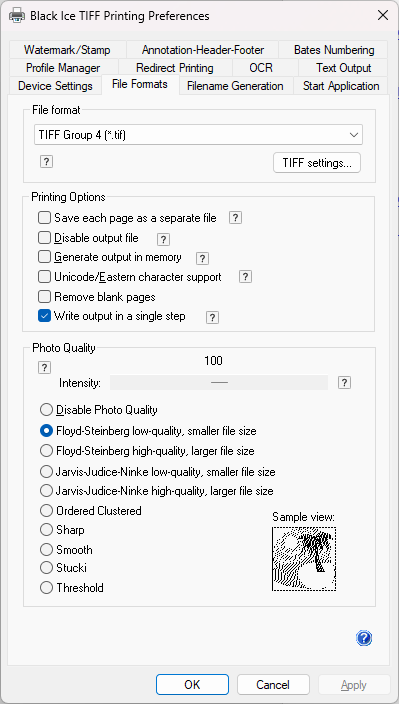Enable Save each page as separate file
The image size is (399, 704).
click(x=44, y=218)
